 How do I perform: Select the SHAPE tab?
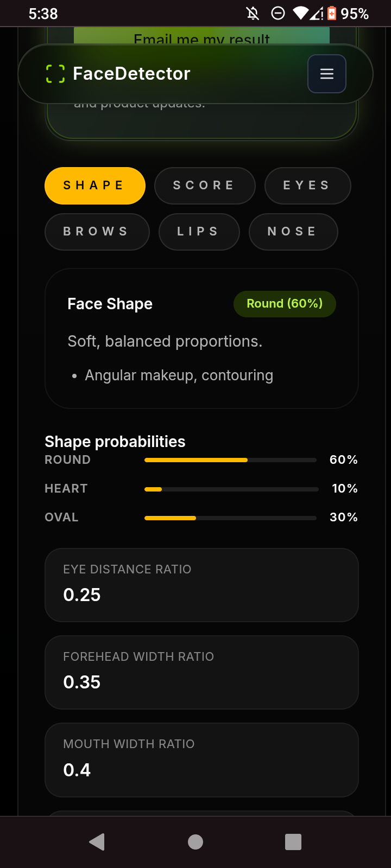pyautogui.click(x=95, y=186)
